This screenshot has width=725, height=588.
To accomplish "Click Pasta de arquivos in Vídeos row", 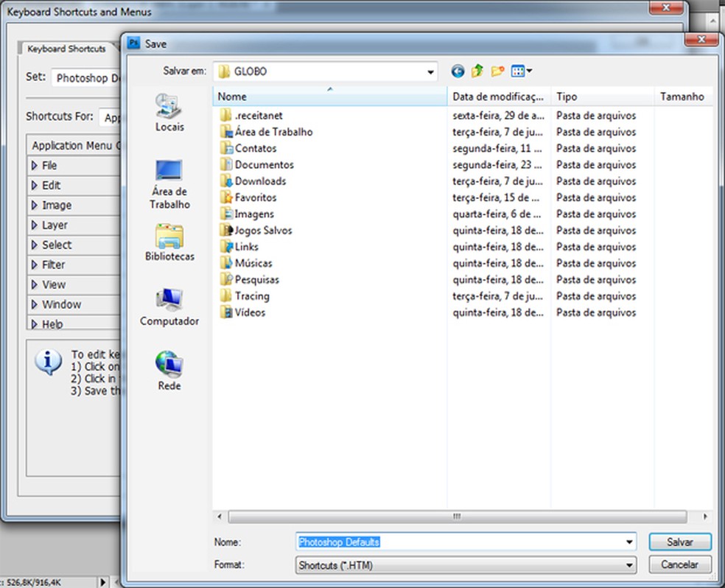I will [596, 312].
